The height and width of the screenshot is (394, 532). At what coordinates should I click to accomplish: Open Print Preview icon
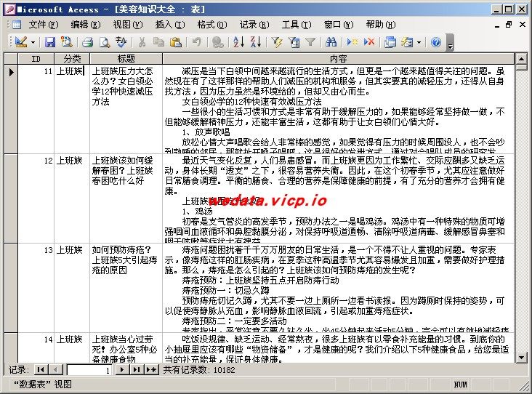click(105, 42)
